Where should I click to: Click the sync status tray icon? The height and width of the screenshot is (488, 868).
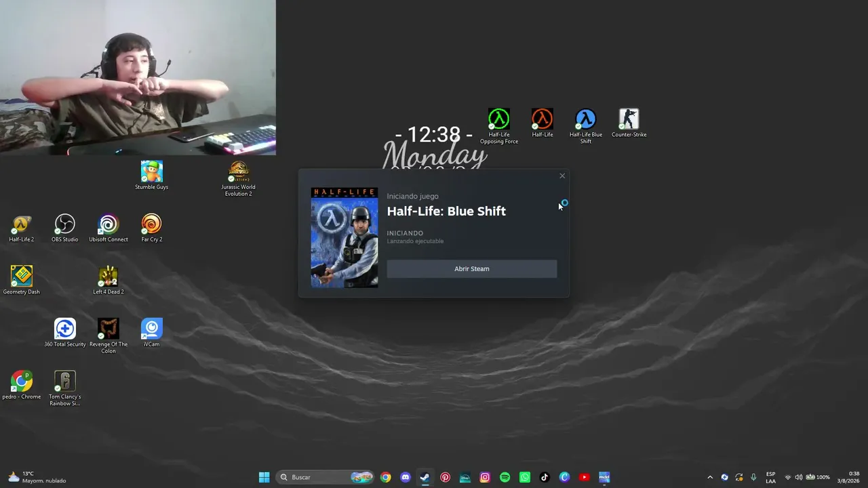tap(739, 477)
